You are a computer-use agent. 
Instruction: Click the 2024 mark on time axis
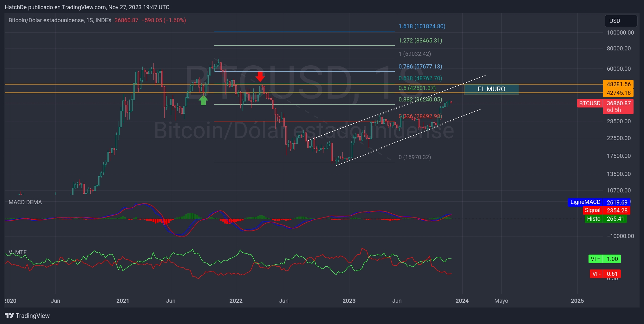pos(462,301)
